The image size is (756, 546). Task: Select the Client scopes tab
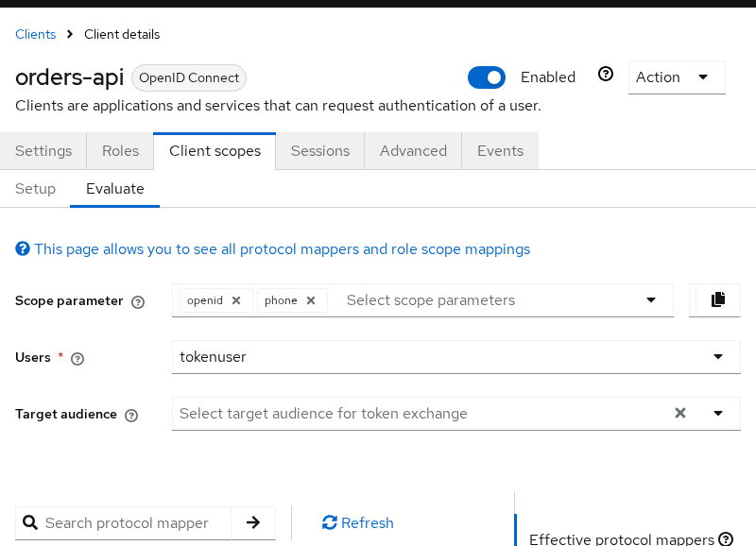215,151
